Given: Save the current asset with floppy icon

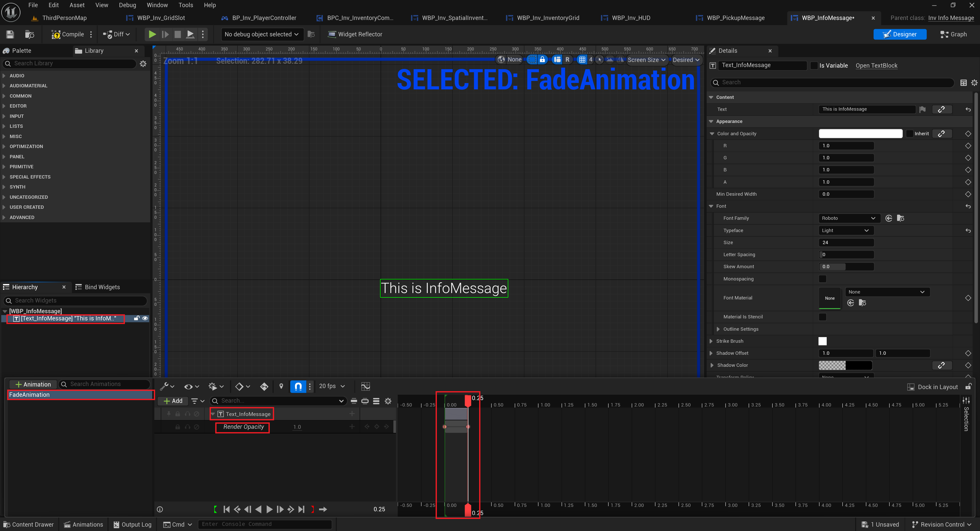Looking at the screenshot, I should click(10, 34).
